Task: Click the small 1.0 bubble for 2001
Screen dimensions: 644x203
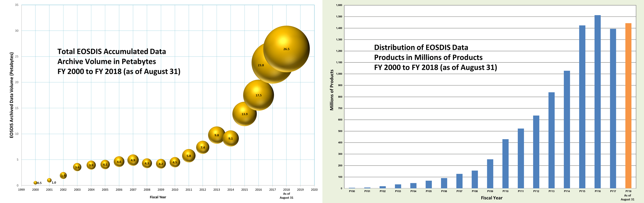Action: [49, 180]
